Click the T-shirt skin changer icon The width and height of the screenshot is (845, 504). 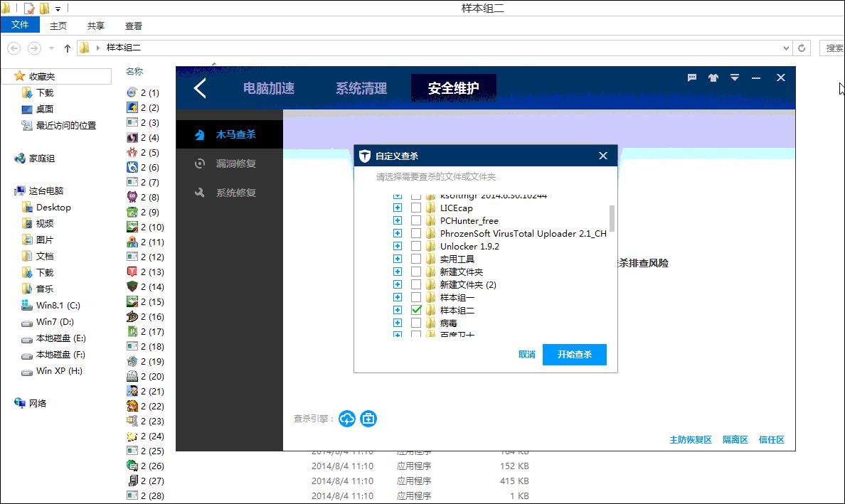point(713,78)
